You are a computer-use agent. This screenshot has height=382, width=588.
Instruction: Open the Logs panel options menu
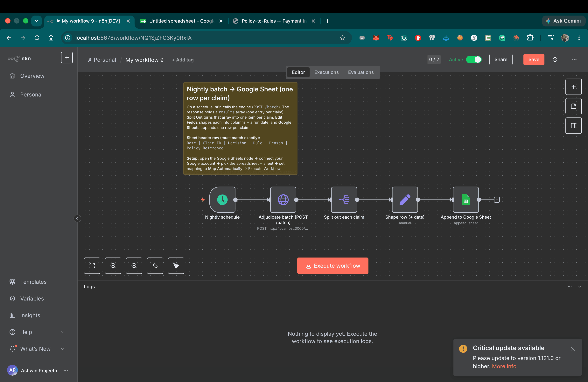[570, 287]
